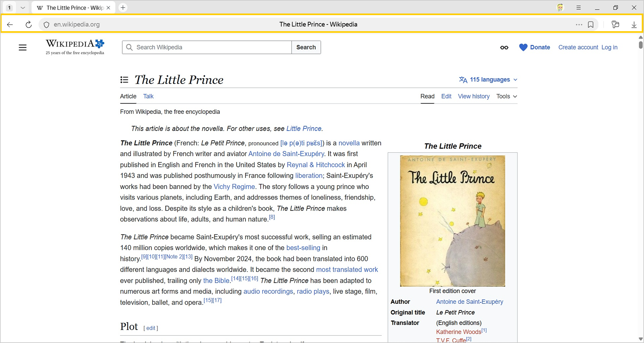The height and width of the screenshot is (343, 644).
Task: Jump to the Note 2 footnote
Action: [174, 256]
